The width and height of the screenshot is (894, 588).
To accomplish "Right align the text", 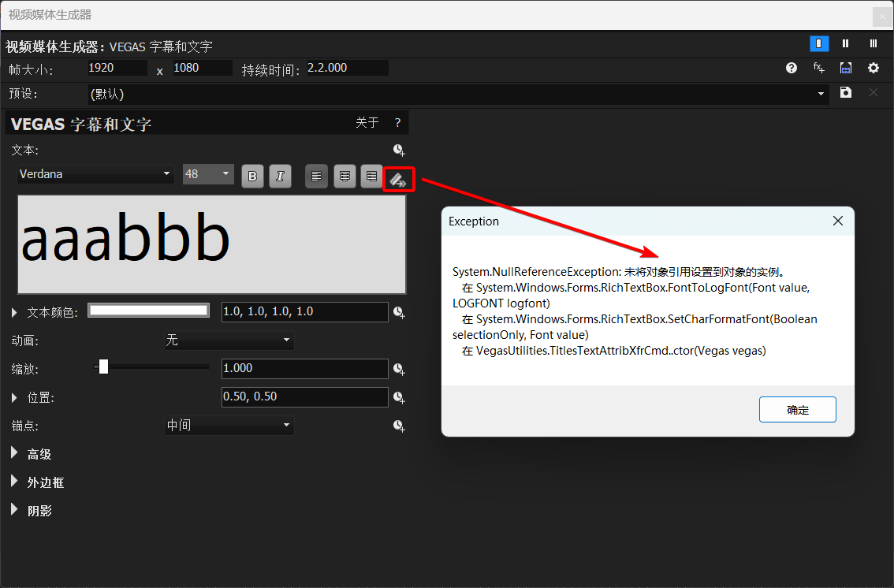I will [371, 177].
